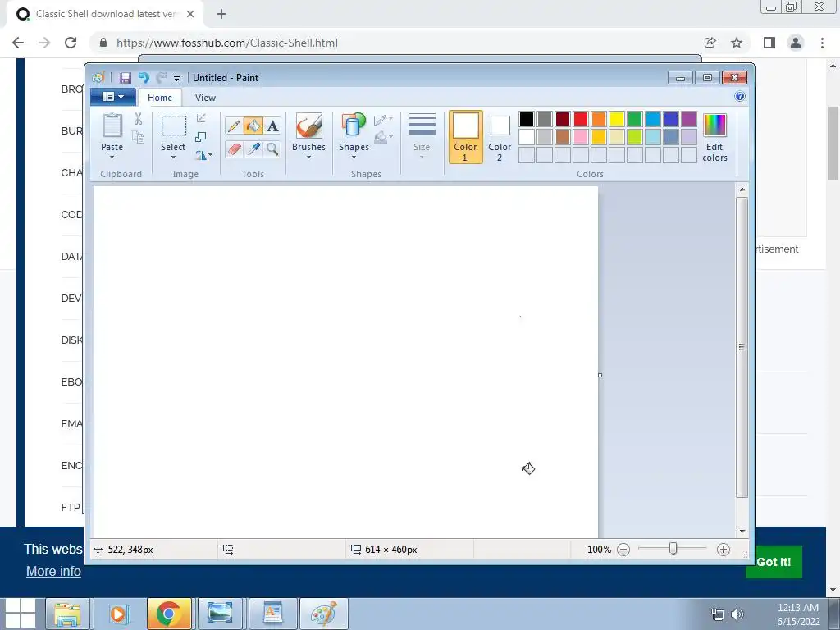Open the Windows Start button
The height and width of the screenshot is (630, 840).
21,614
